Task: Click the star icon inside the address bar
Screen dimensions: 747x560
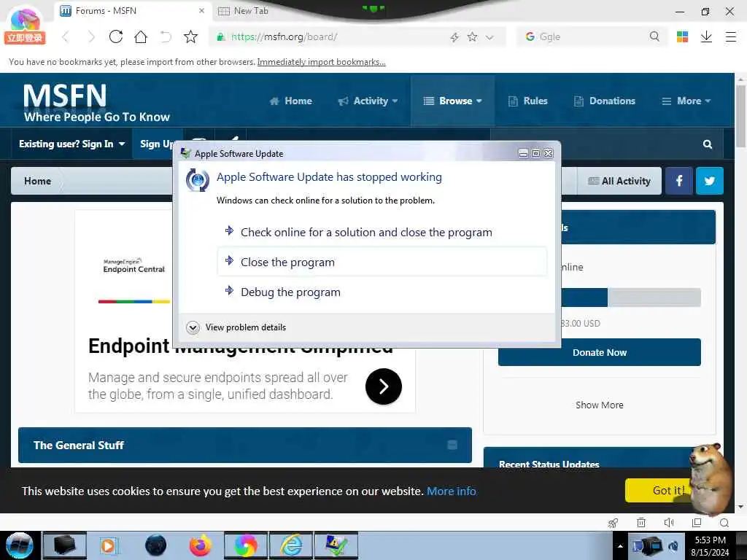Action: coord(472,36)
